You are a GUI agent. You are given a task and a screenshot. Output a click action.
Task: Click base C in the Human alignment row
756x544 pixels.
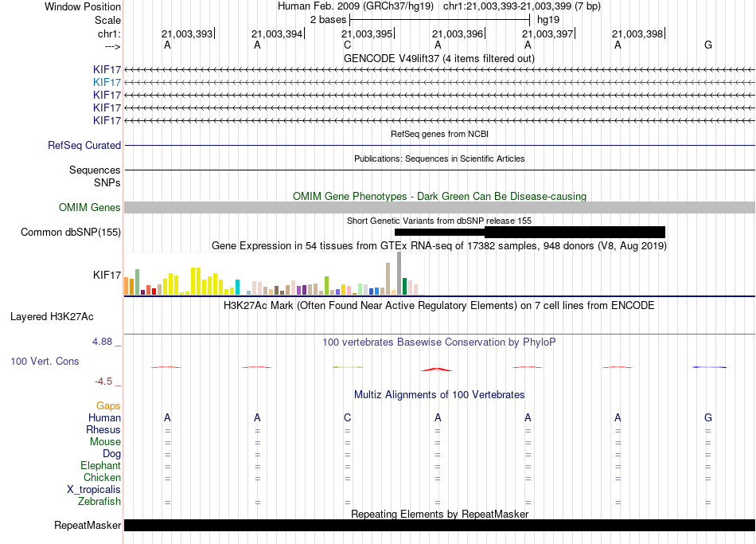pos(347,417)
